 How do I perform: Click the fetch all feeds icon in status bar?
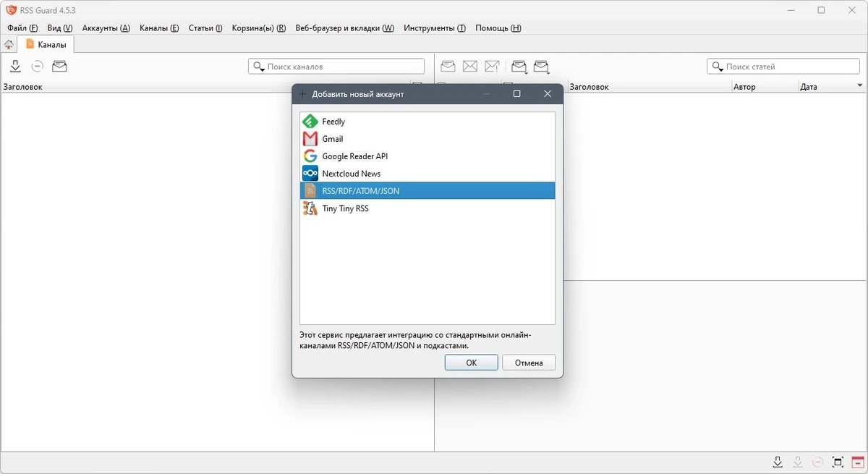pos(778,462)
